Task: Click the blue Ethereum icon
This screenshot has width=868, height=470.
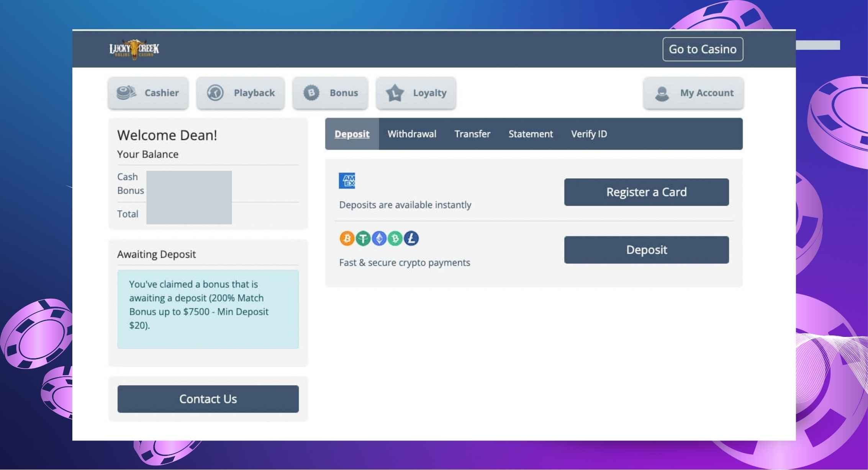Action: (x=379, y=238)
